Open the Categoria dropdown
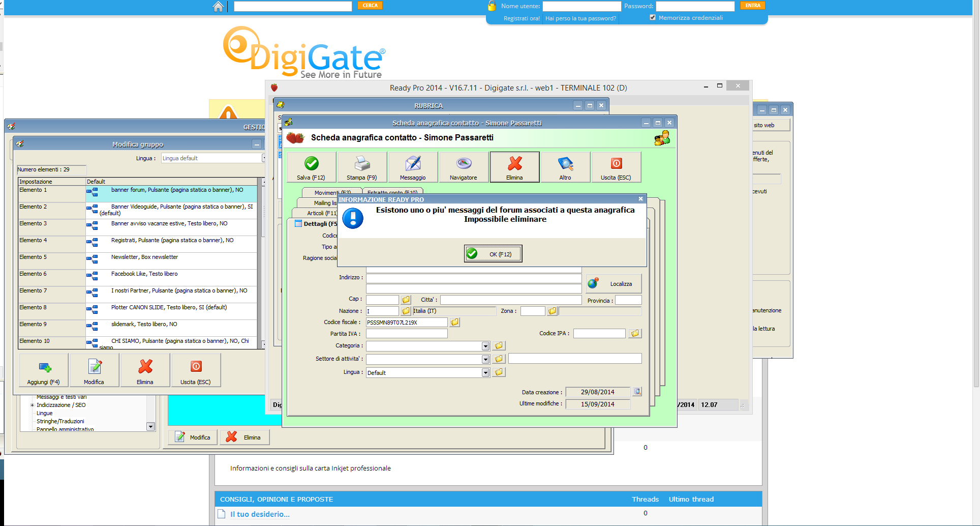The width and height of the screenshot is (980, 526). click(x=485, y=346)
